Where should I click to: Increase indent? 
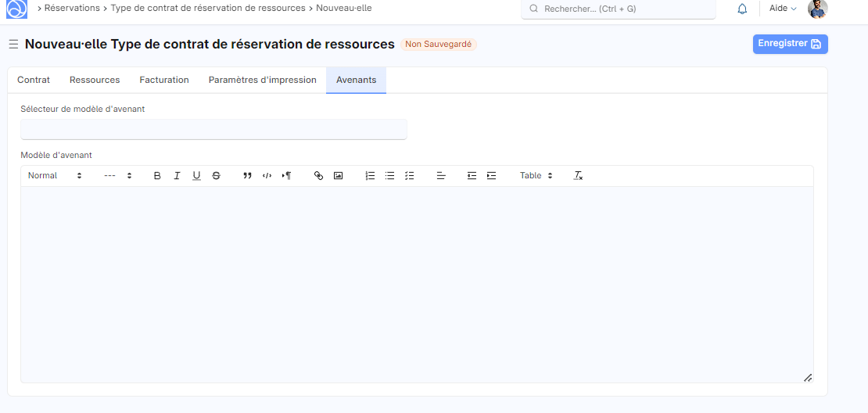tap(492, 175)
